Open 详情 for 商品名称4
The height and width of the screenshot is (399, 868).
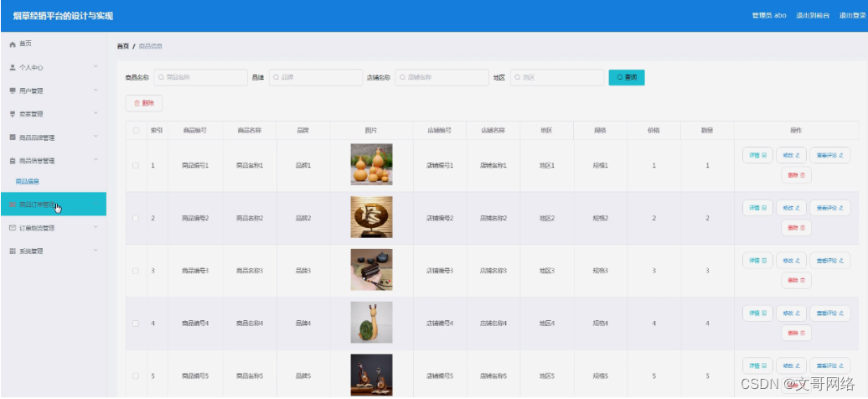pos(757,313)
